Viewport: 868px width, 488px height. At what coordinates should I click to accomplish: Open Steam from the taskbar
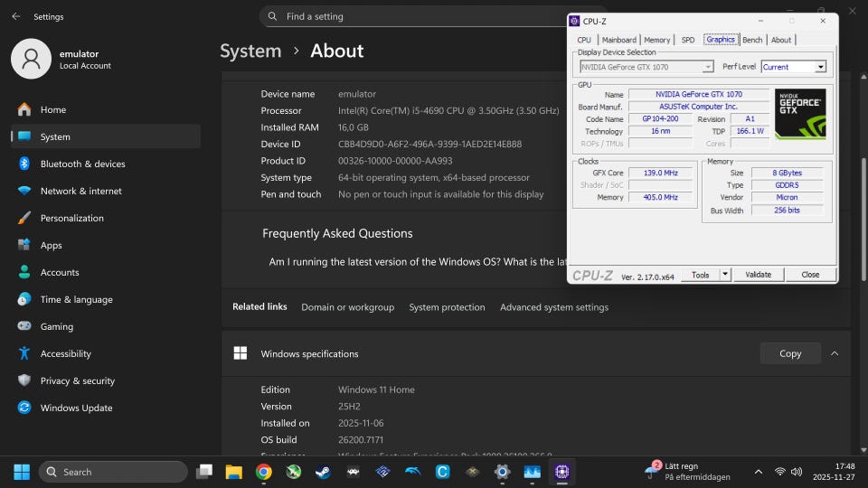click(x=323, y=472)
